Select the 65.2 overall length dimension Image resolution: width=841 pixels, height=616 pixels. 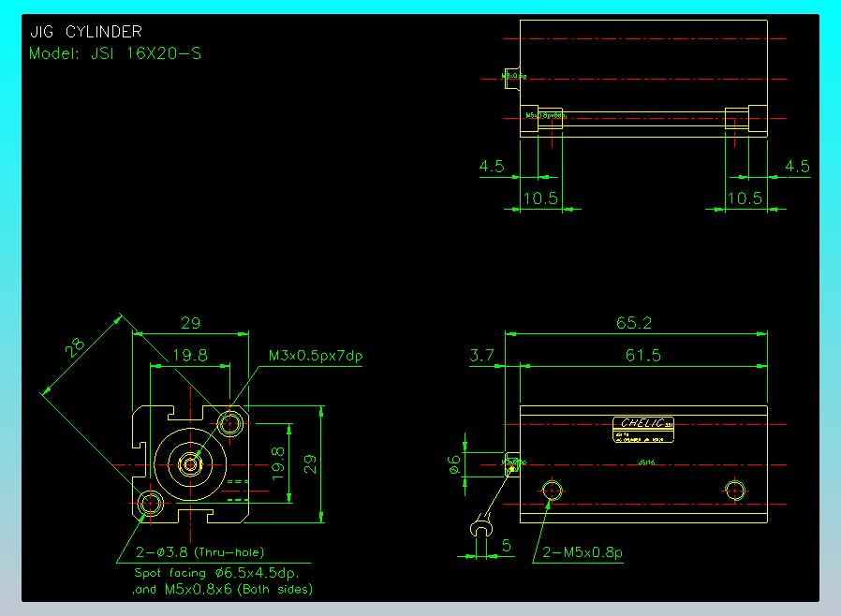634,323
